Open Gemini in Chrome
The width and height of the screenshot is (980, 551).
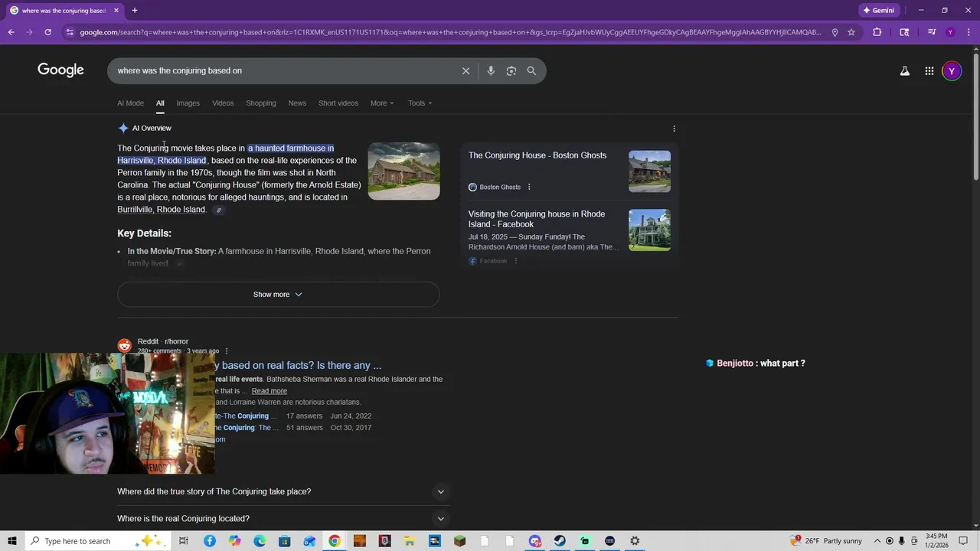coord(878,10)
